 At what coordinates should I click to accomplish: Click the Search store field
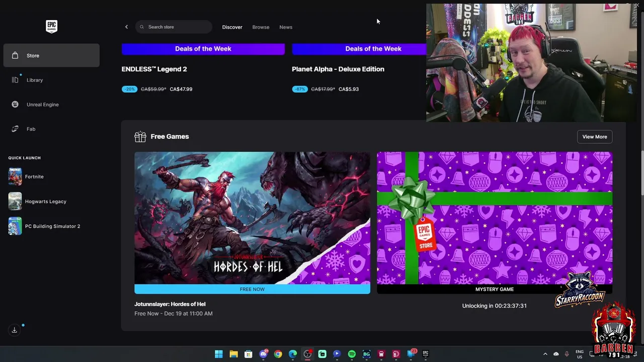pyautogui.click(x=174, y=27)
